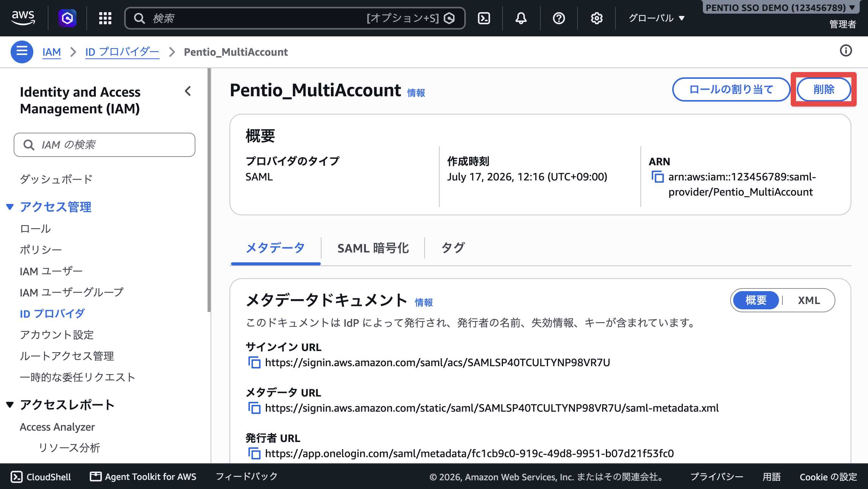Image resolution: width=868 pixels, height=489 pixels.
Task: Click the ARN text arn:aws:iam::123456789:saml-provider
Action: coord(742,184)
